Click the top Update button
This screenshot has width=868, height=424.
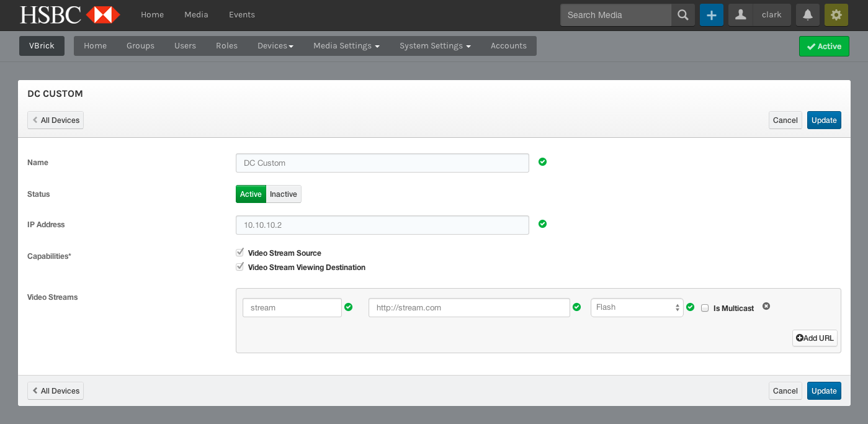click(824, 120)
